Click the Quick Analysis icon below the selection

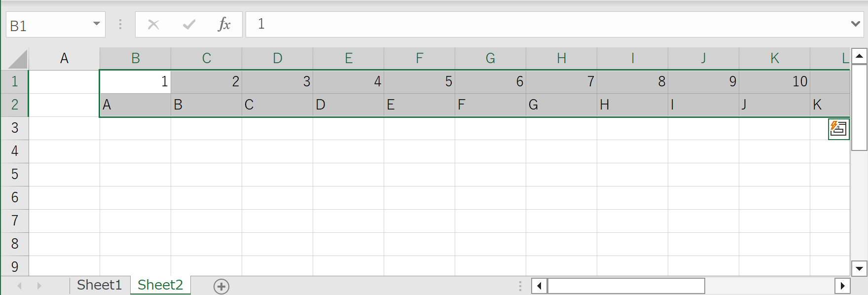click(x=838, y=129)
